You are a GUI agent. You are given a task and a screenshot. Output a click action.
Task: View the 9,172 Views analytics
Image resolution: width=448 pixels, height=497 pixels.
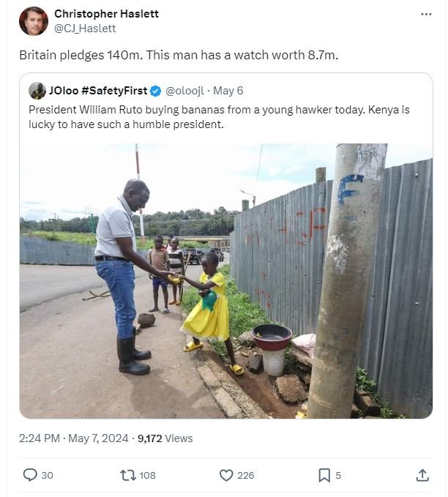(x=165, y=438)
